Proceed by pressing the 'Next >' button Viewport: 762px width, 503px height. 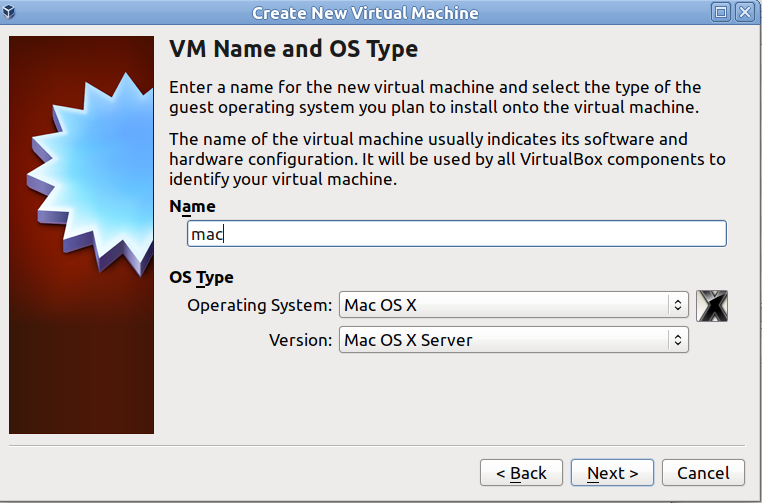pos(612,473)
